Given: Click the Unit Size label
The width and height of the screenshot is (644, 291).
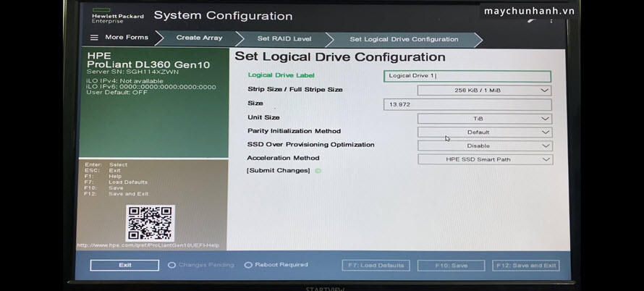Looking at the screenshot, I should (x=263, y=117).
